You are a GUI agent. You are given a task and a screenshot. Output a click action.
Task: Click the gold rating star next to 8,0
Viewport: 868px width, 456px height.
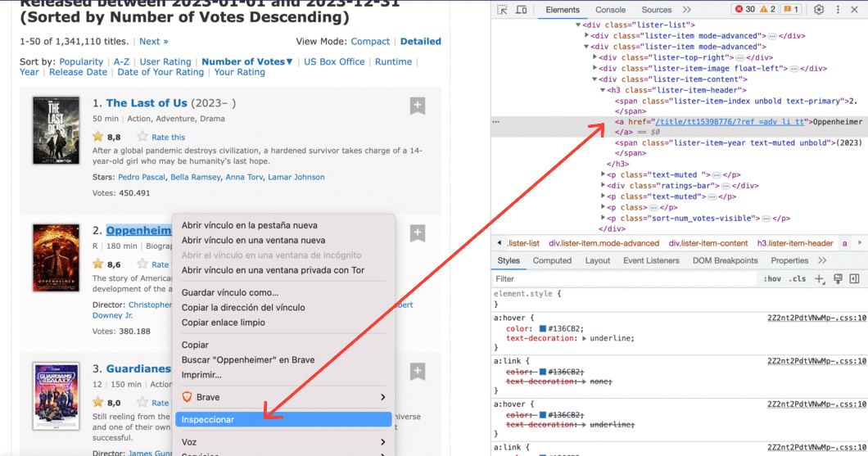click(x=98, y=402)
